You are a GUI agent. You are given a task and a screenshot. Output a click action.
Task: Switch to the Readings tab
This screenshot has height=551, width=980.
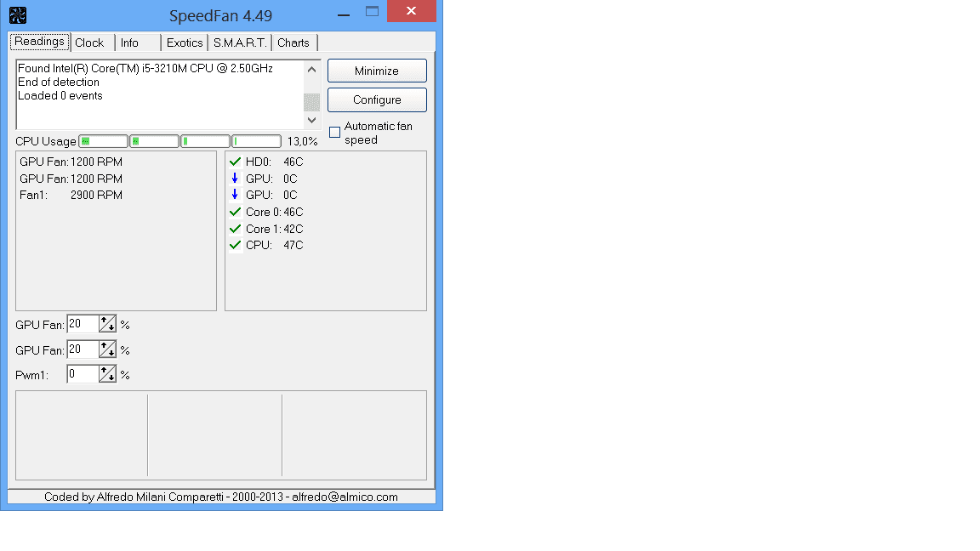click(39, 41)
